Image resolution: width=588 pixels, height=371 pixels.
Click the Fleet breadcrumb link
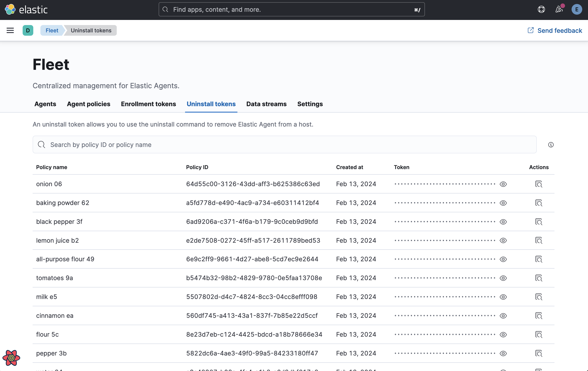point(52,31)
